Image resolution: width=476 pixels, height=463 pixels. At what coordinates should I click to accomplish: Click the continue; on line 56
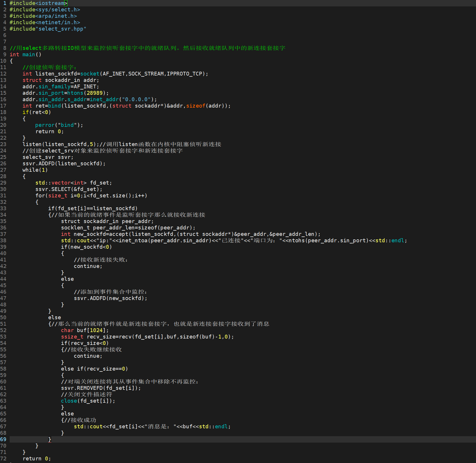tap(88, 356)
